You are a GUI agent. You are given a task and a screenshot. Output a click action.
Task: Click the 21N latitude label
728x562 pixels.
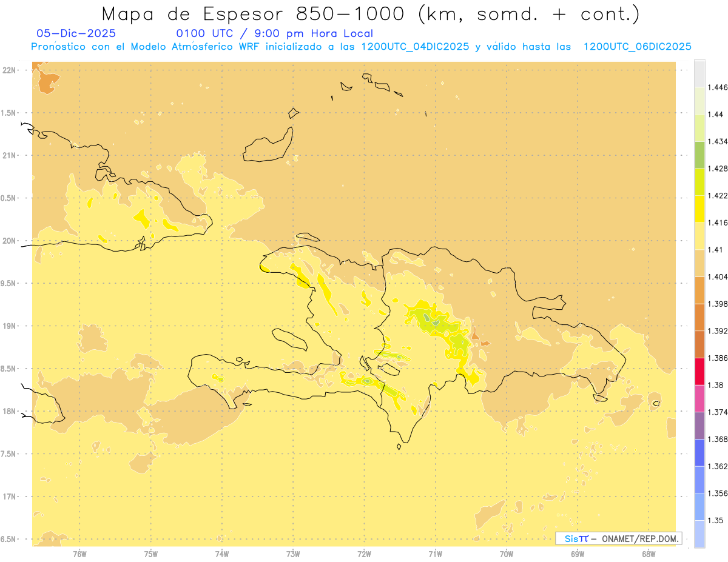point(10,155)
